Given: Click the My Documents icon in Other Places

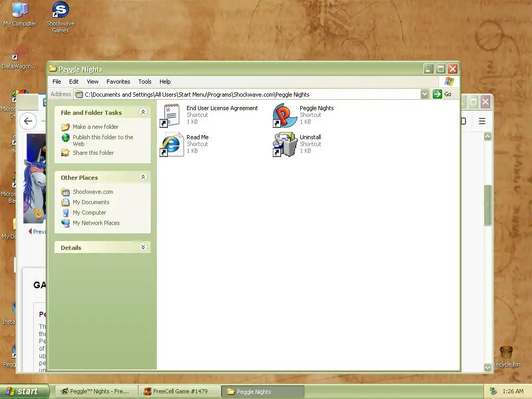Looking at the screenshot, I should pyautogui.click(x=65, y=203).
